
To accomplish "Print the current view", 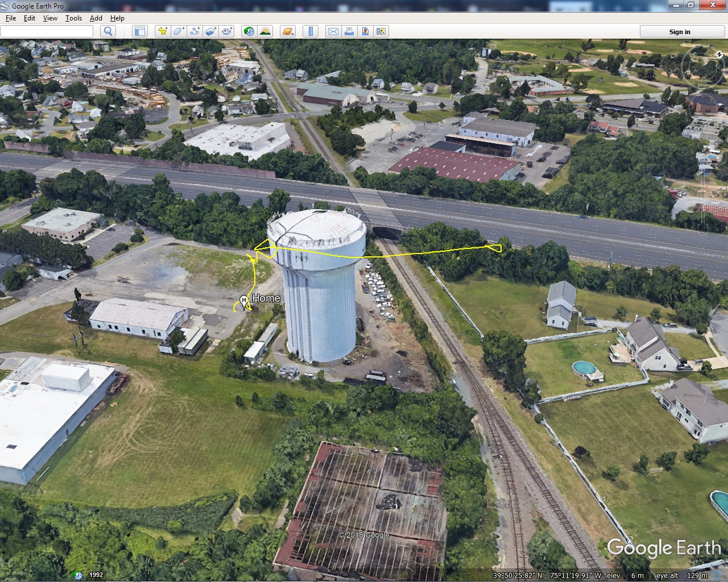I will point(349,31).
